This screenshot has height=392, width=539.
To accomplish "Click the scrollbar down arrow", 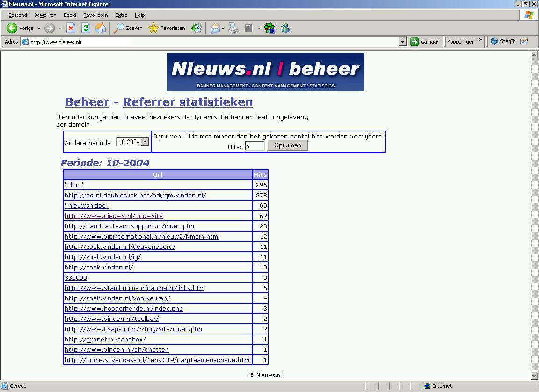I will point(534,376).
